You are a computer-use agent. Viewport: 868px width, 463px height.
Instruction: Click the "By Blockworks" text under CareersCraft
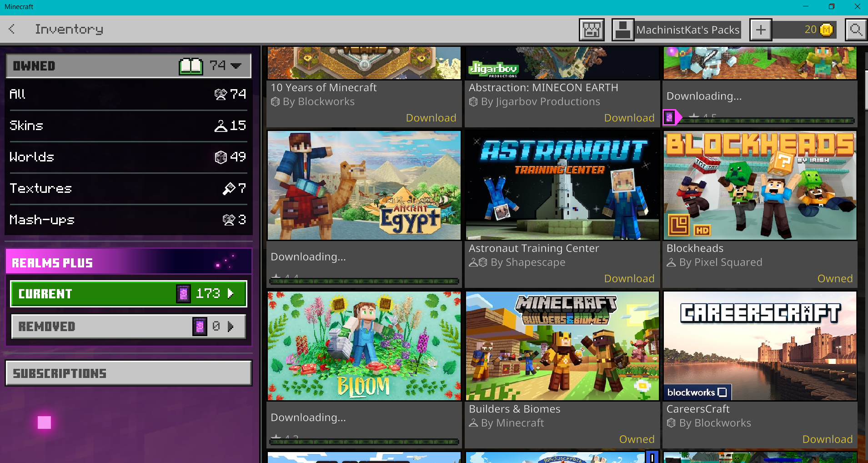pos(715,423)
